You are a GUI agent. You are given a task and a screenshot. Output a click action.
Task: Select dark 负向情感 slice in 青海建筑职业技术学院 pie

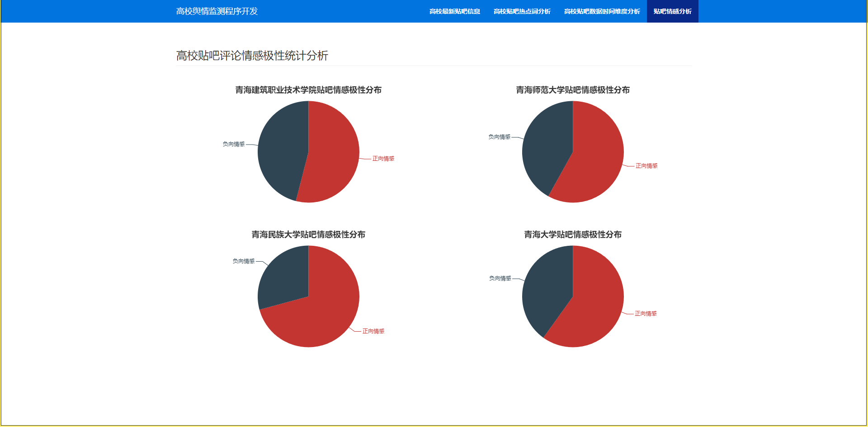(x=283, y=149)
